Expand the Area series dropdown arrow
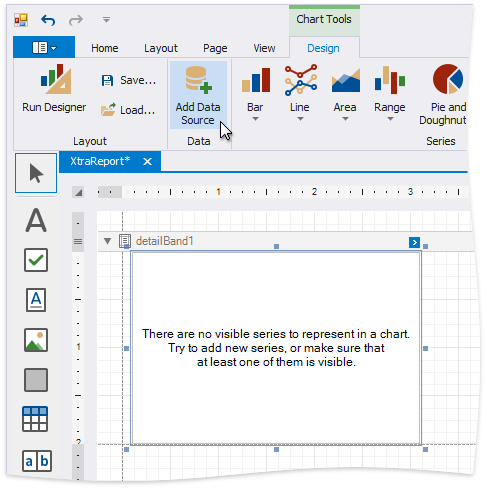Screen dimensions: 487x489 tap(345, 119)
